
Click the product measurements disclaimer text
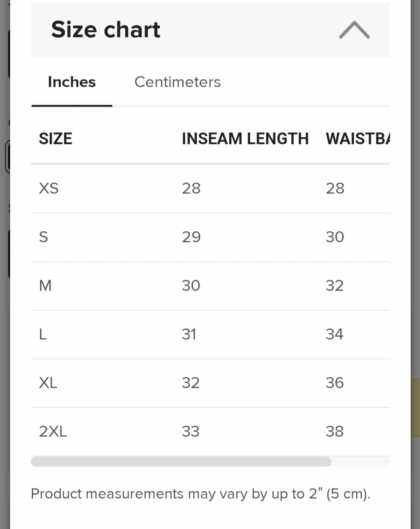(200, 494)
